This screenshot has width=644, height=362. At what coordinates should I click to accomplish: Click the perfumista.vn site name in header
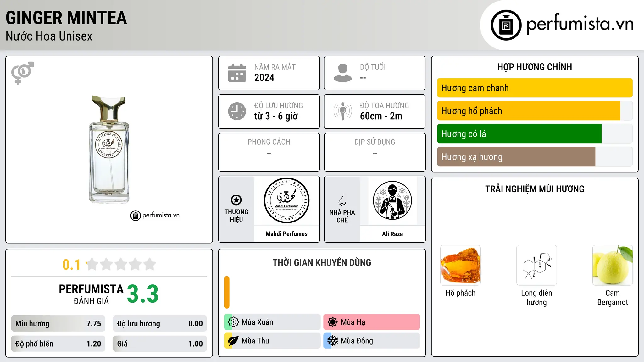coord(580,24)
